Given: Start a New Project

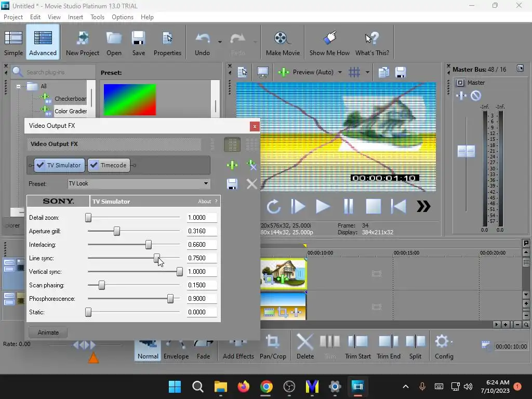Looking at the screenshot, I should pos(83,43).
